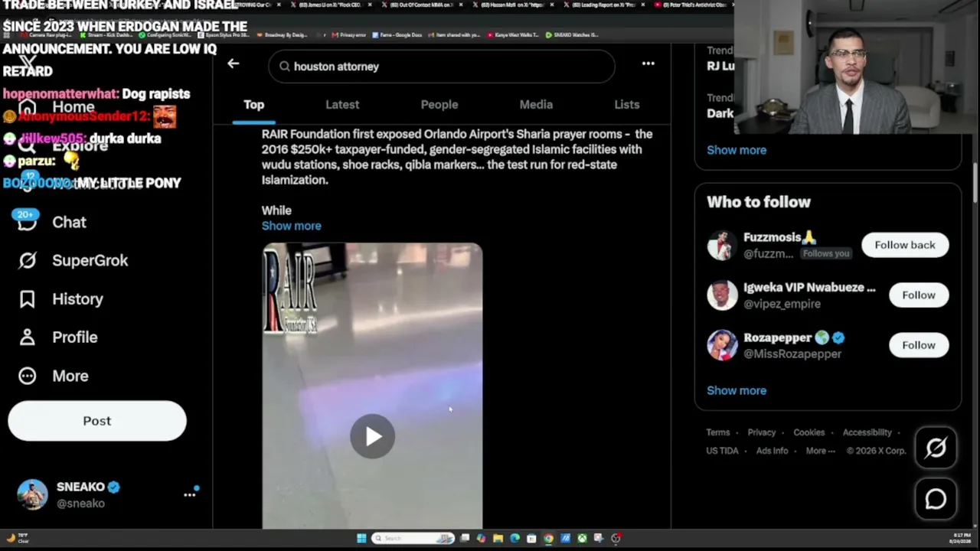Follow Rozapepper
Screen dimensions: 980x551
[x=919, y=345]
